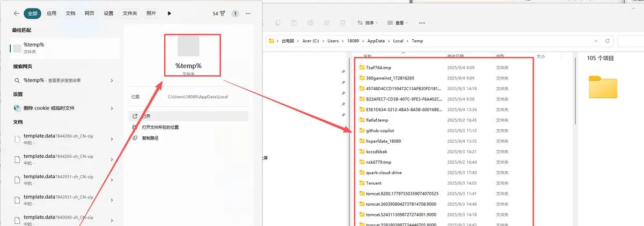Refresh the Temp folder view
Screen dimensions: 644x226
point(608,41)
